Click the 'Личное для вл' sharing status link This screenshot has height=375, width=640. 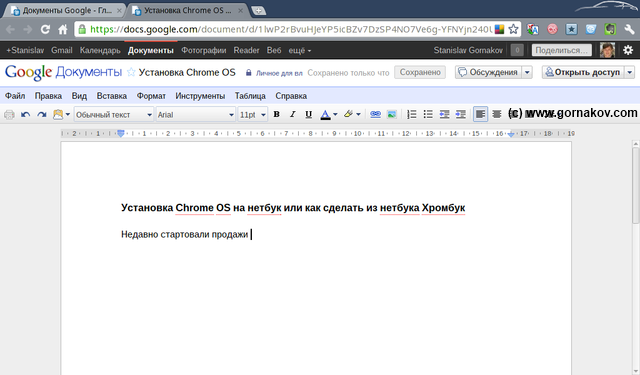point(279,73)
